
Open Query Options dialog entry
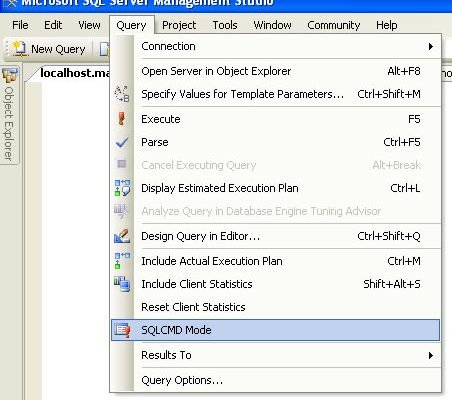[x=275, y=380]
